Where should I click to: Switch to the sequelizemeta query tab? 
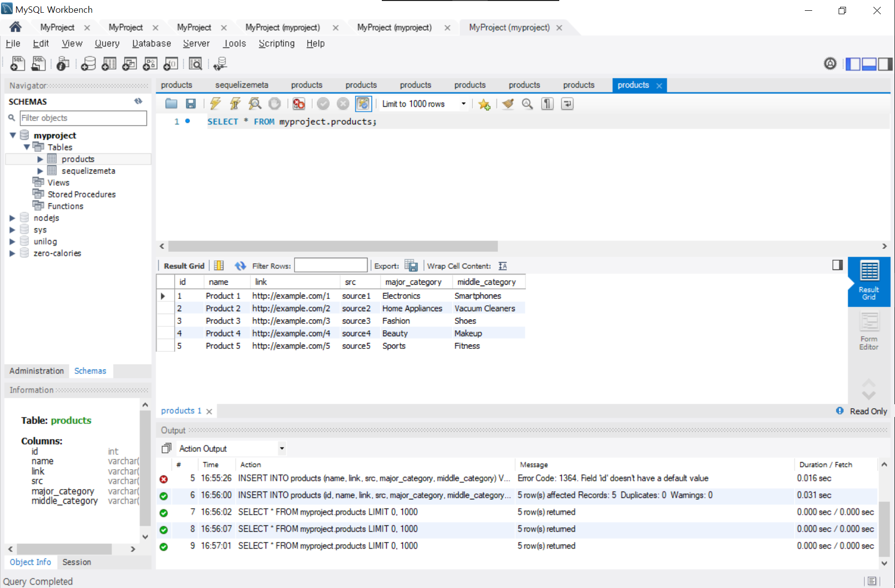pos(242,85)
